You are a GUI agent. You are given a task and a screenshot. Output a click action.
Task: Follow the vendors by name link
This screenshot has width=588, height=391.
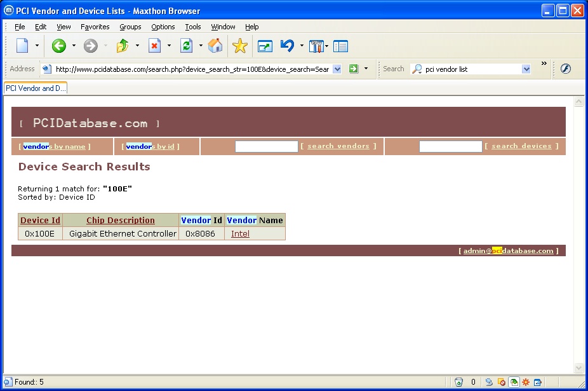tap(55, 146)
